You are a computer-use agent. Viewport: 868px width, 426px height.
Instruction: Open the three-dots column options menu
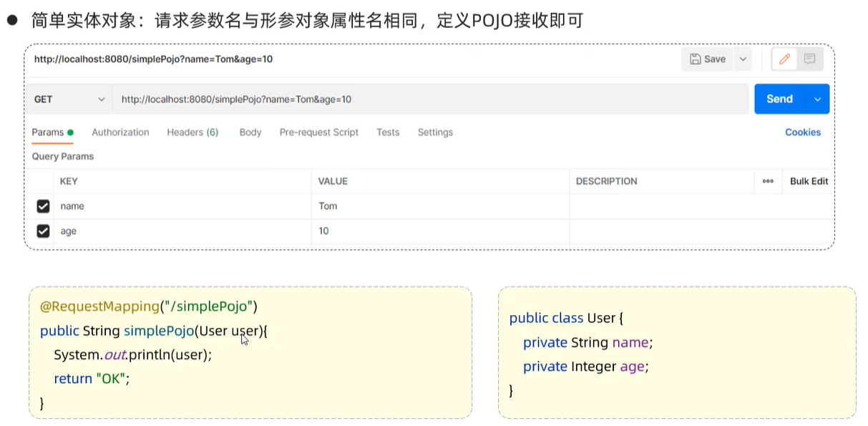(768, 181)
